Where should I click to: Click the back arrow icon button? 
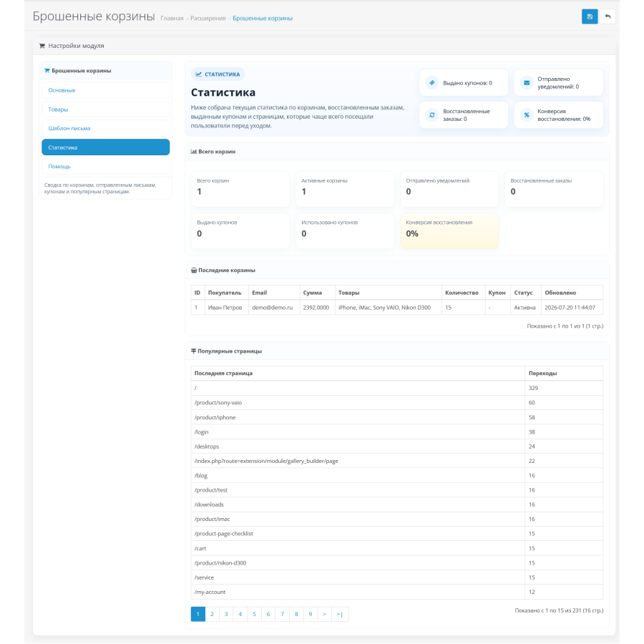tap(608, 16)
